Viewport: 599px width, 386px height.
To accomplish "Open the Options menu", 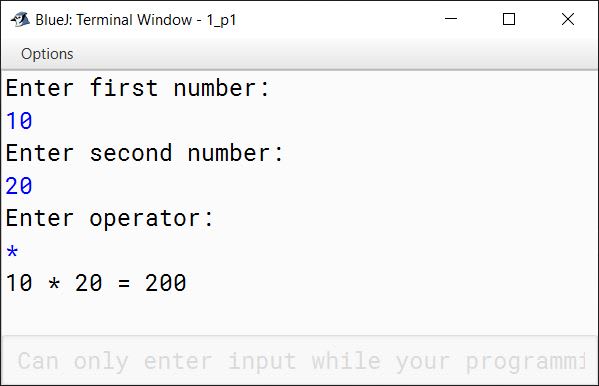I will [47, 54].
